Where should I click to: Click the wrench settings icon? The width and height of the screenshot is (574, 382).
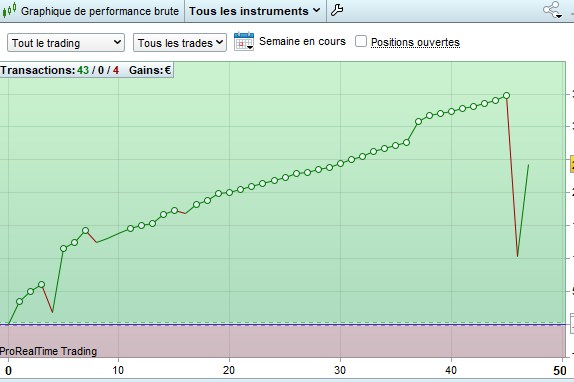click(x=337, y=10)
